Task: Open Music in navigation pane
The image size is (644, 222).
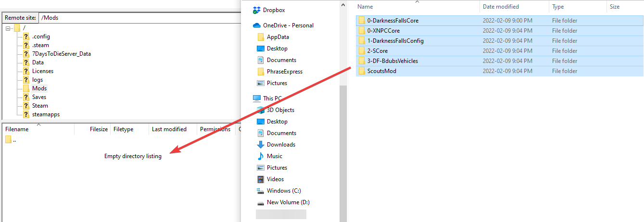Action: click(x=275, y=156)
